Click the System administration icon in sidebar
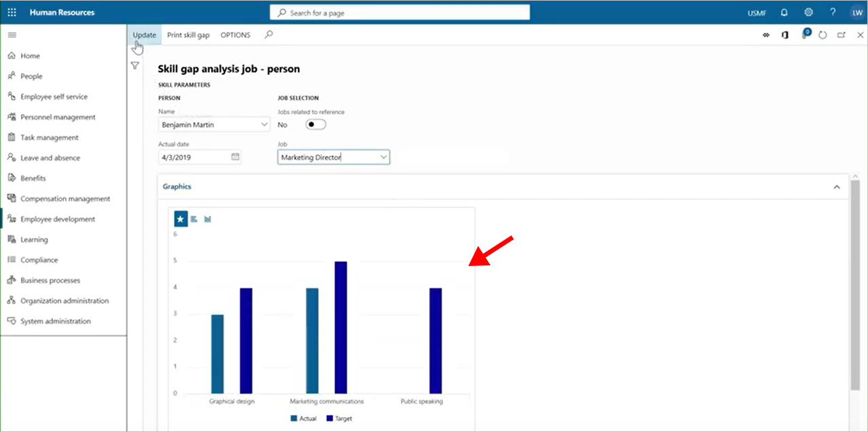This screenshot has width=868, height=432. [12, 321]
